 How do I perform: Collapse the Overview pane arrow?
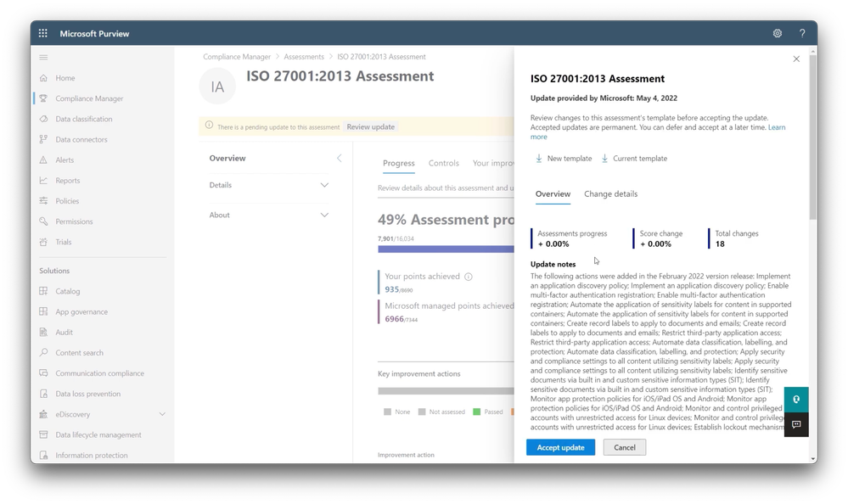339,159
